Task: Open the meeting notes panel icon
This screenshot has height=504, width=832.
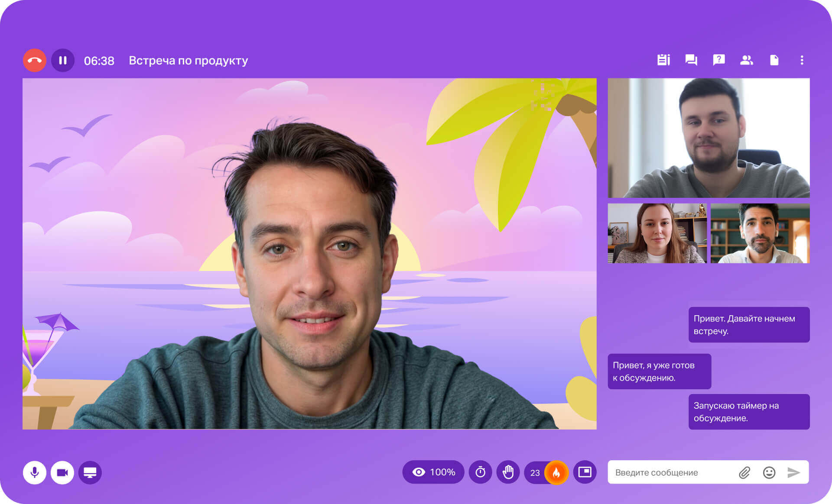Action: click(663, 60)
